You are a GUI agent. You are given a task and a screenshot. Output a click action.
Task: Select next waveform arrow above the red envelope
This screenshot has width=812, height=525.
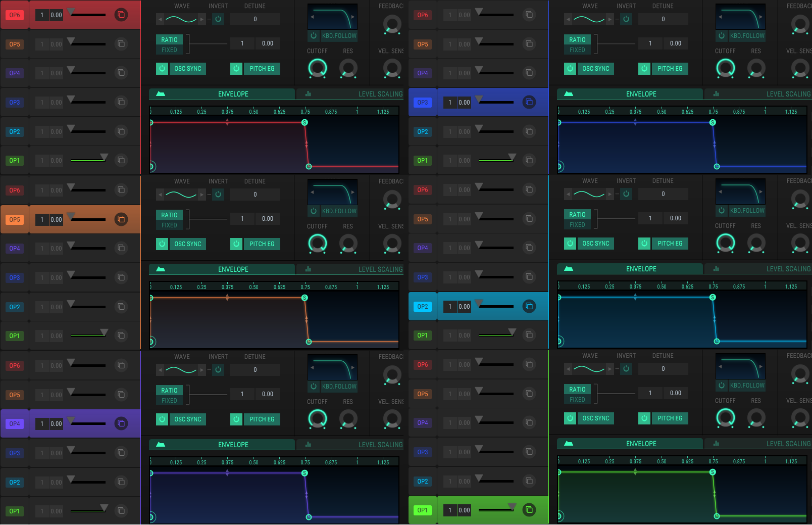pos(201,20)
